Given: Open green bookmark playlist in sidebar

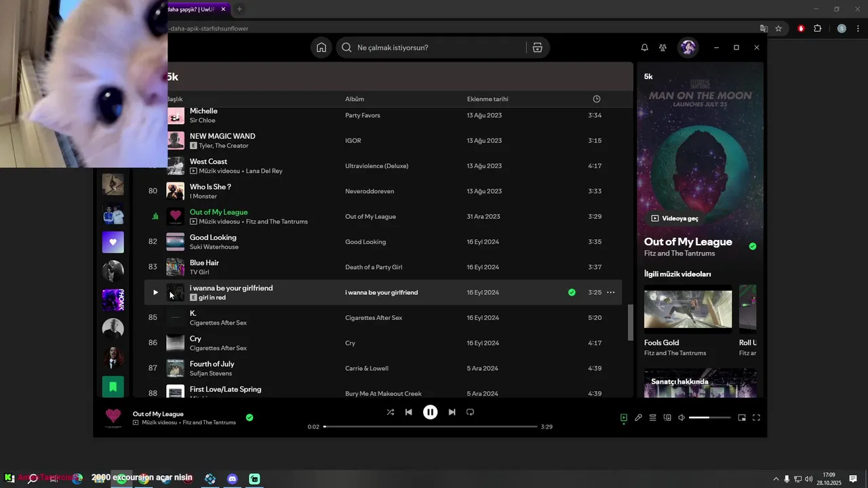Looking at the screenshot, I should 113,386.
